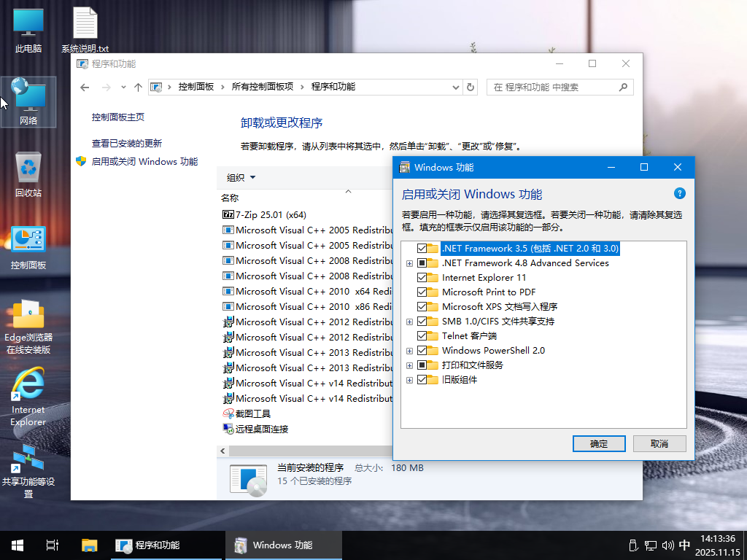747x560 pixels.
Task: Uncheck Telnet 客户端 checkbox
Action: 422,335
